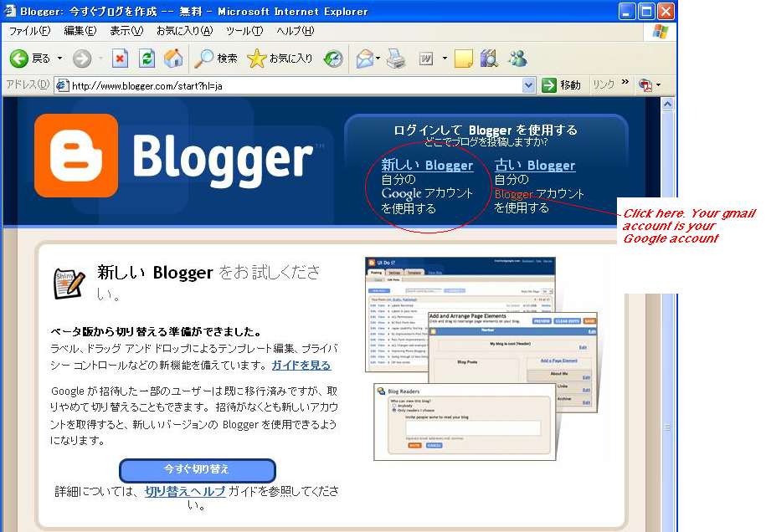Close the Internet Explorer window
The width and height of the screenshot is (766, 532).
point(666,11)
